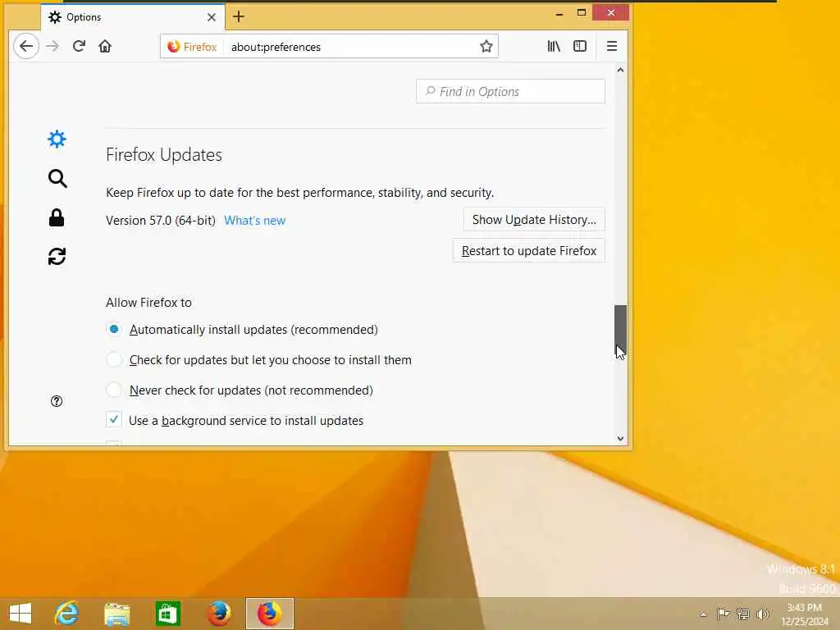Open network tray icon
Image resolution: width=840 pixels, height=630 pixels.
[x=742, y=614]
